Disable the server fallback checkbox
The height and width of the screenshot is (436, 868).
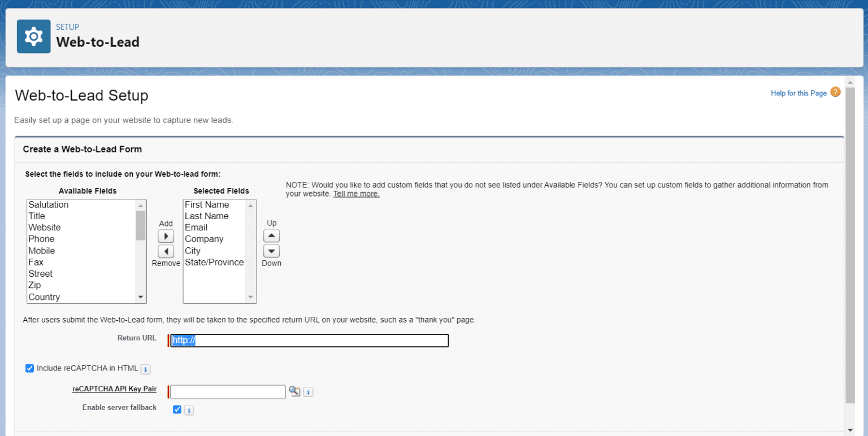coord(177,409)
